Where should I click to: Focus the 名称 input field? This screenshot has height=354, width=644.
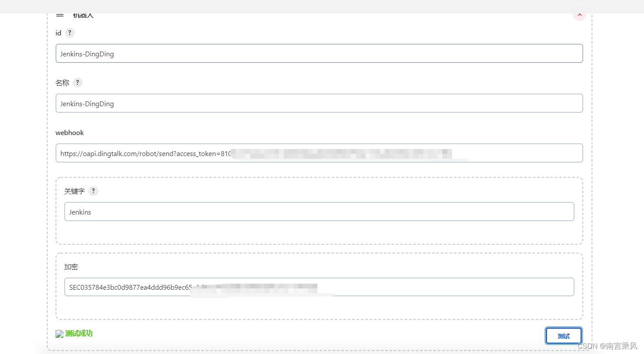(319, 103)
